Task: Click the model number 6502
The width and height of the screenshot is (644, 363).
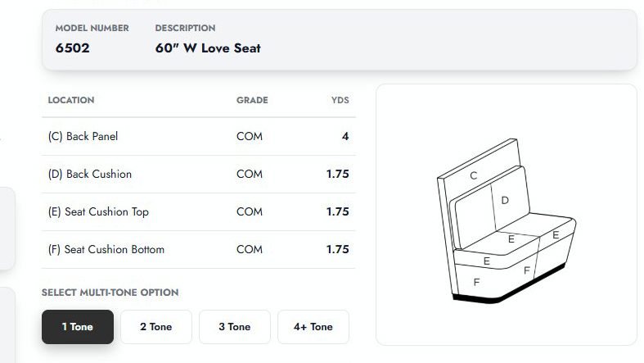Action: click(x=73, y=48)
